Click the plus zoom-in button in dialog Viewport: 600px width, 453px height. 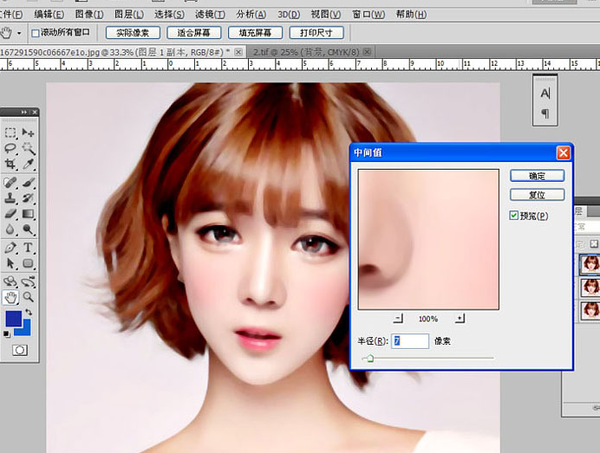click(x=460, y=318)
